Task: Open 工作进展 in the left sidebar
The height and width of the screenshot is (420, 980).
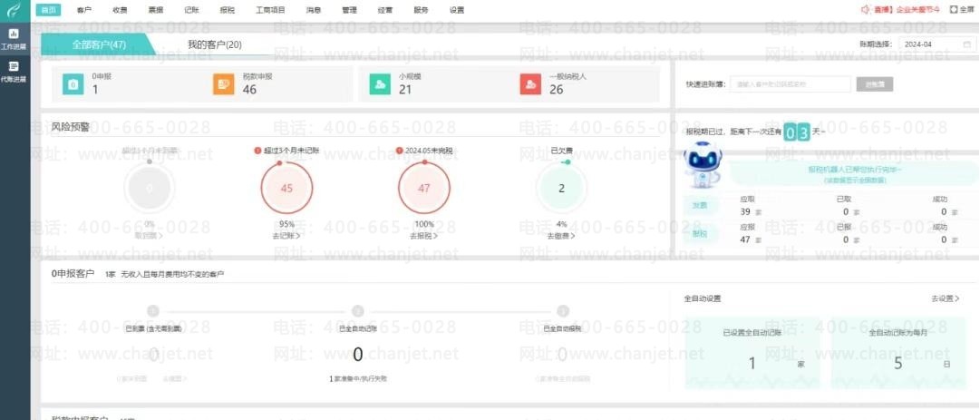Action: (x=14, y=39)
